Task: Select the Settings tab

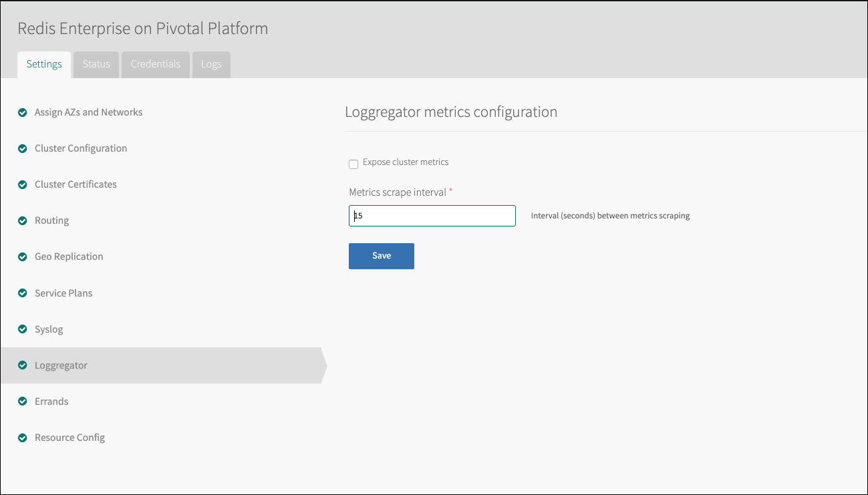Action: tap(44, 64)
